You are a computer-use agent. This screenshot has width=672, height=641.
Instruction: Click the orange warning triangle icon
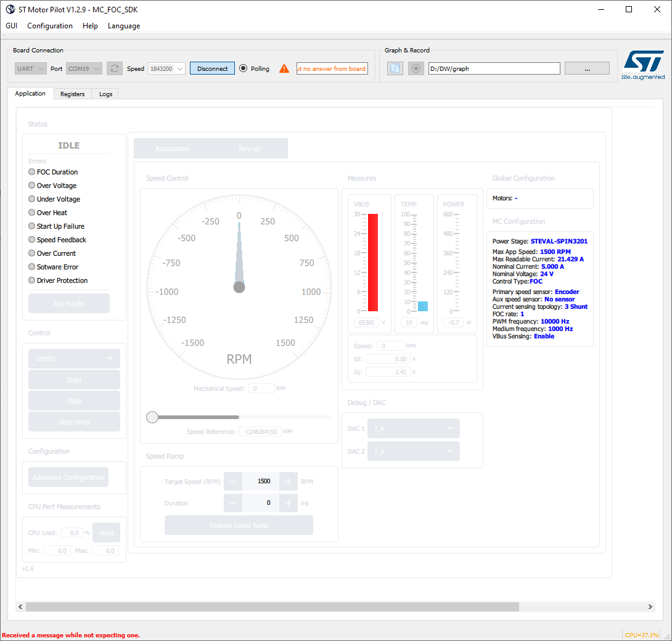click(284, 68)
